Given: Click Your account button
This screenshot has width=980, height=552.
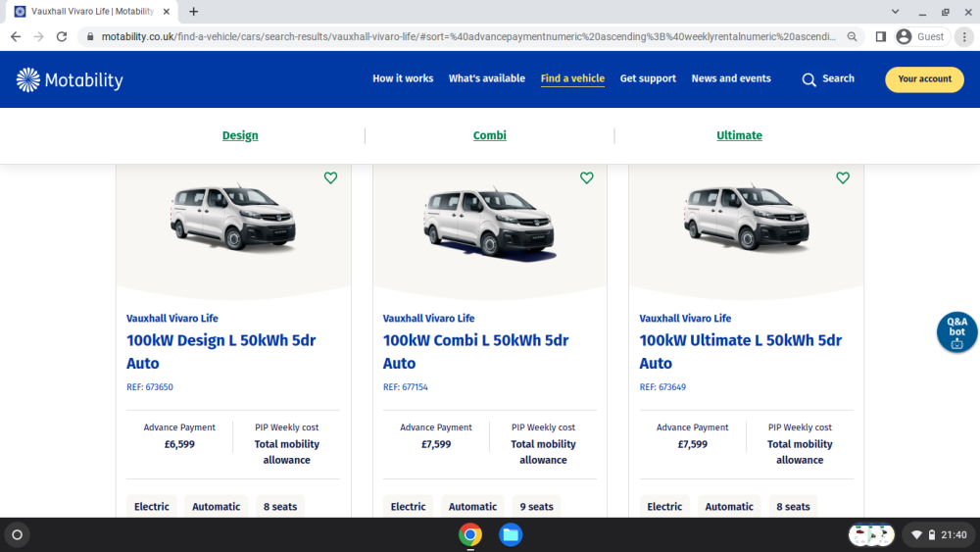Looking at the screenshot, I should (x=924, y=79).
